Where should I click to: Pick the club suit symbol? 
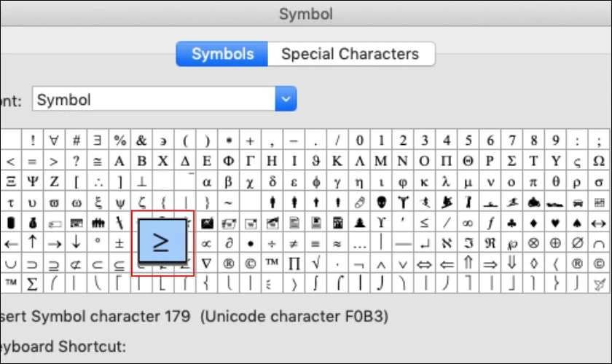pyautogui.click(x=511, y=223)
